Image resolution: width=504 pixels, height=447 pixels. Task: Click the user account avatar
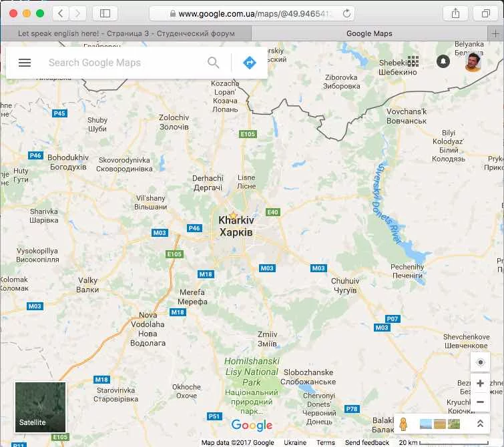click(x=473, y=61)
